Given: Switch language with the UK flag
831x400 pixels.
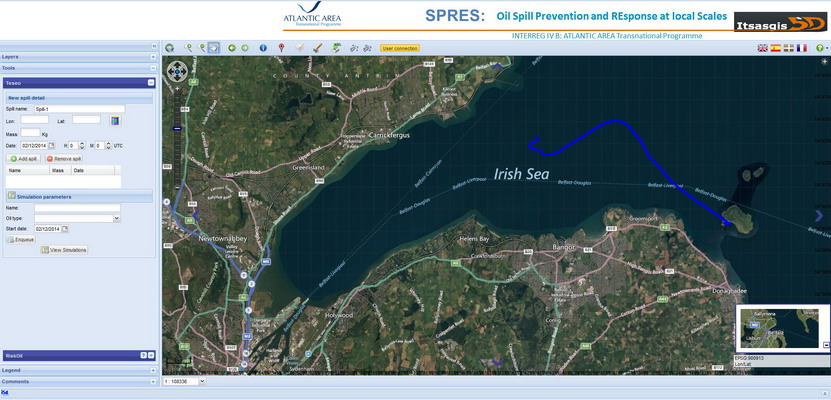Looking at the screenshot, I should (x=762, y=48).
